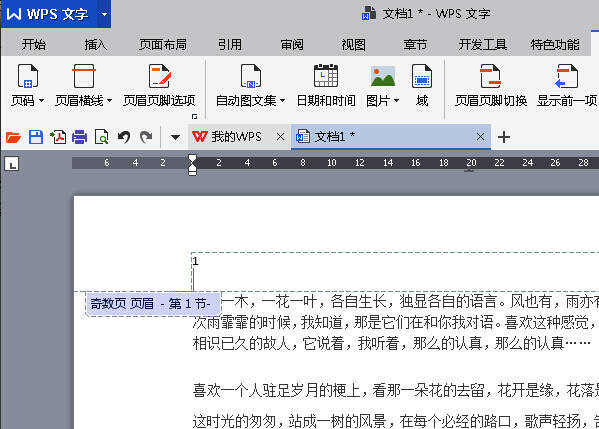Click 显示前一项 show previous
This screenshot has width=599, height=429.
[x=567, y=85]
